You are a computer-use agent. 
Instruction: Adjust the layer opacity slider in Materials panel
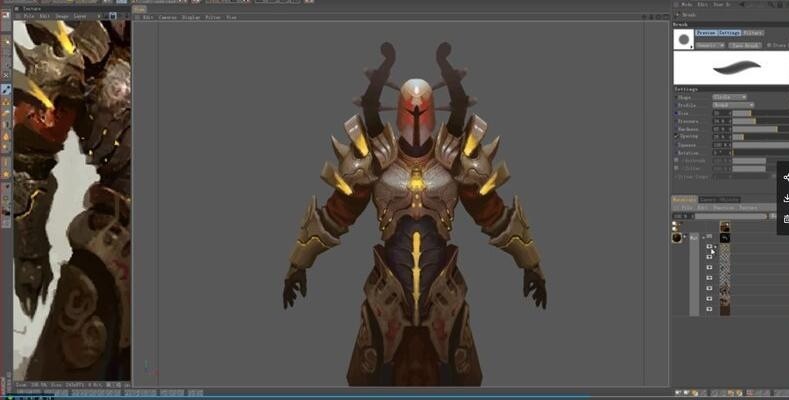click(731, 216)
